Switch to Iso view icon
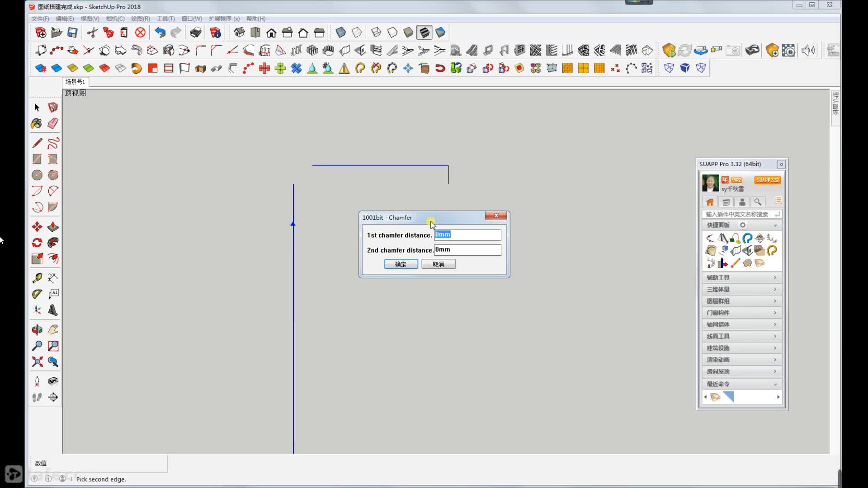This screenshot has height=488, width=868. click(x=239, y=33)
